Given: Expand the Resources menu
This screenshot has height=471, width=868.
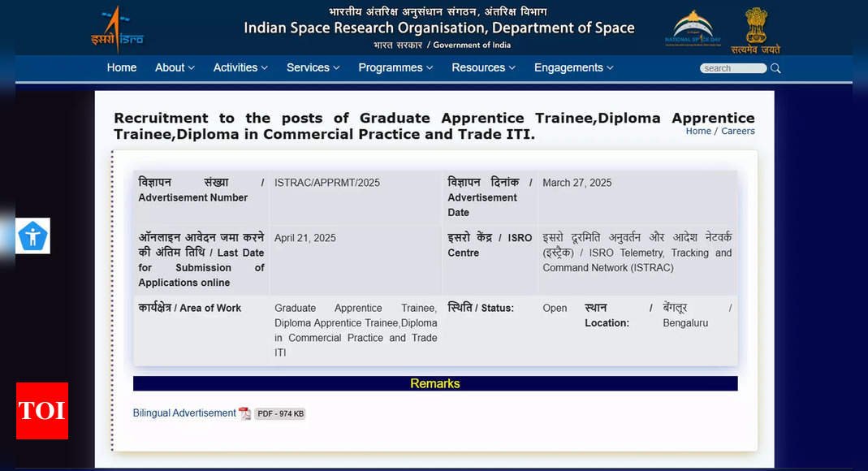Looking at the screenshot, I should pyautogui.click(x=483, y=67).
